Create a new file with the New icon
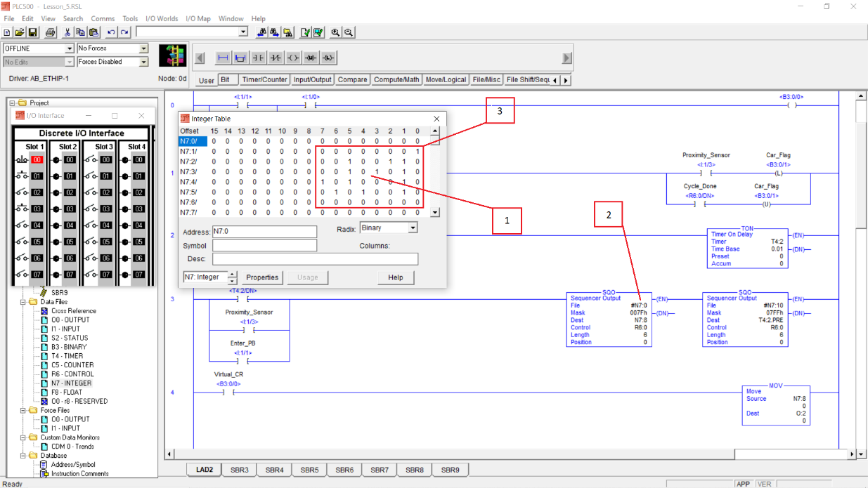This screenshot has width=868, height=488. 7,32
